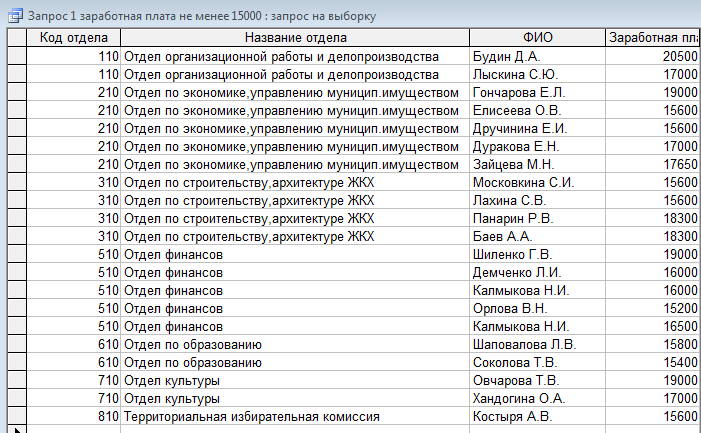Click the cell 'Лыскина С.Ю.'

(537, 74)
